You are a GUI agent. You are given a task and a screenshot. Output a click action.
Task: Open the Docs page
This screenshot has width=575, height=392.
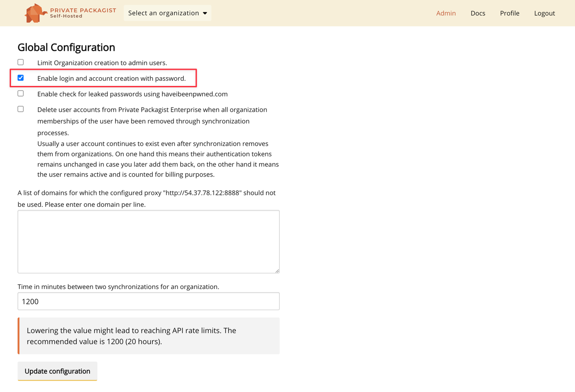click(x=477, y=13)
